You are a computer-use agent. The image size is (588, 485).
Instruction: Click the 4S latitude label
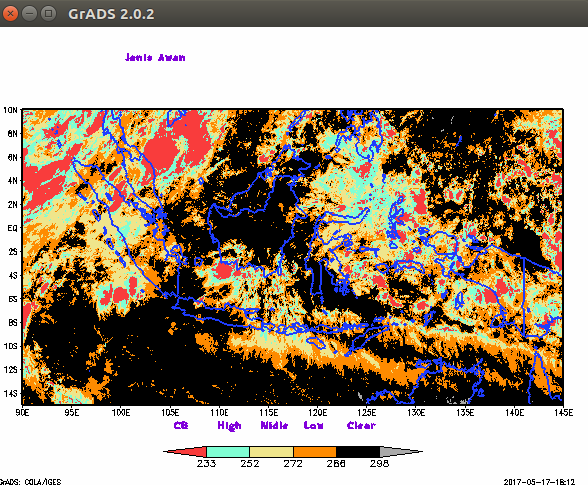[12, 275]
